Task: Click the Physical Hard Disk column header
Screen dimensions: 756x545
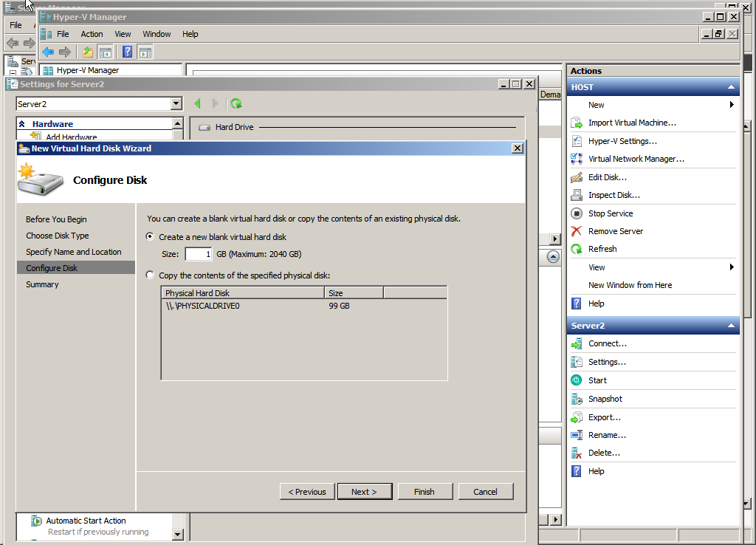Action: point(243,292)
